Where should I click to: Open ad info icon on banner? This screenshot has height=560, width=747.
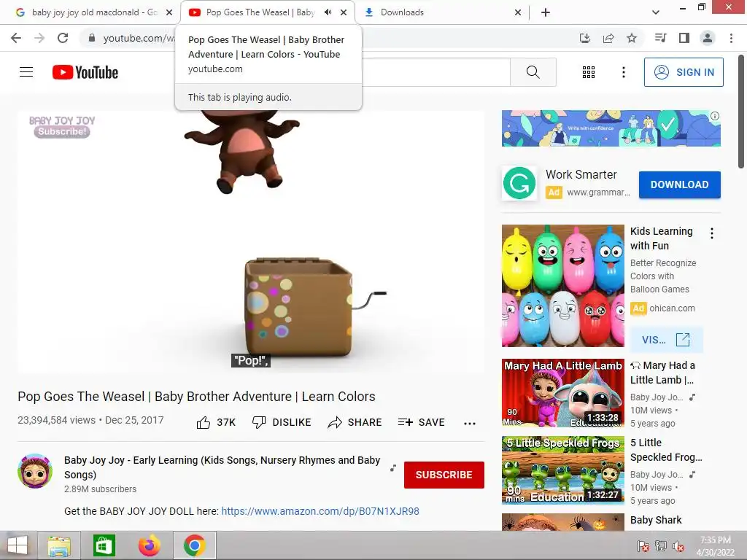click(x=715, y=116)
